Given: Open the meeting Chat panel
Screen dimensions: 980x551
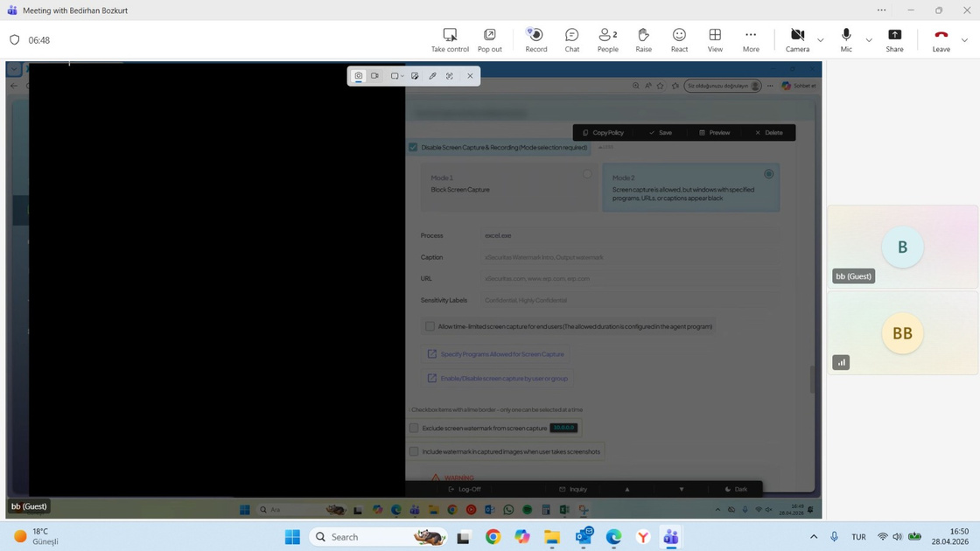Looking at the screenshot, I should pyautogui.click(x=572, y=40).
